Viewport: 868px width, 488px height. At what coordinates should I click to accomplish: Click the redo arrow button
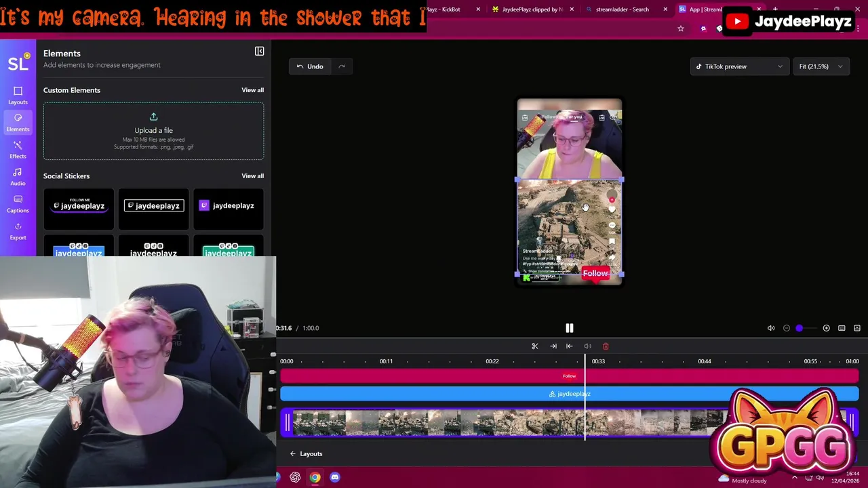(342, 66)
